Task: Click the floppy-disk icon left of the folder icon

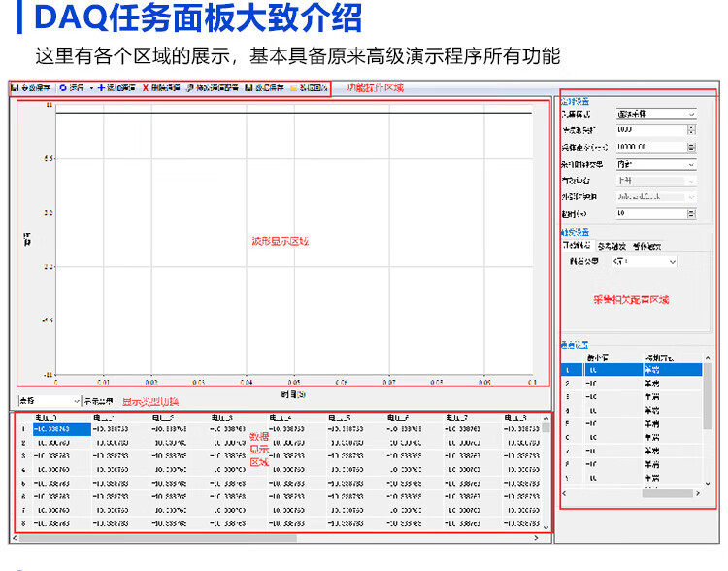Action: tap(249, 88)
